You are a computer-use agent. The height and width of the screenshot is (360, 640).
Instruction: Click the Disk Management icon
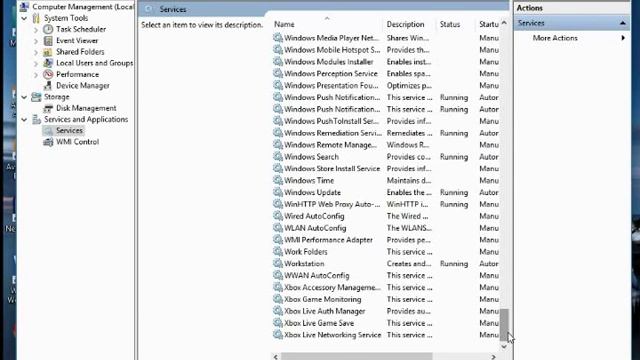coord(48,108)
